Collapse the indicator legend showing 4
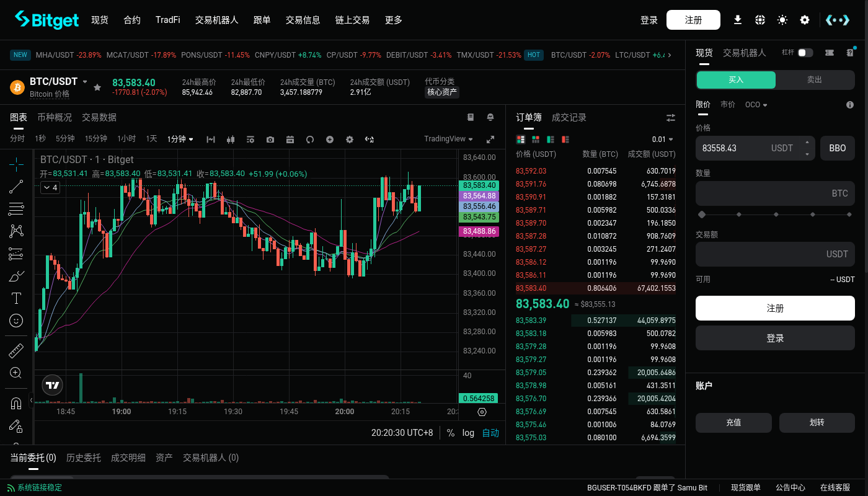This screenshot has width=868, height=496. (50, 187)
